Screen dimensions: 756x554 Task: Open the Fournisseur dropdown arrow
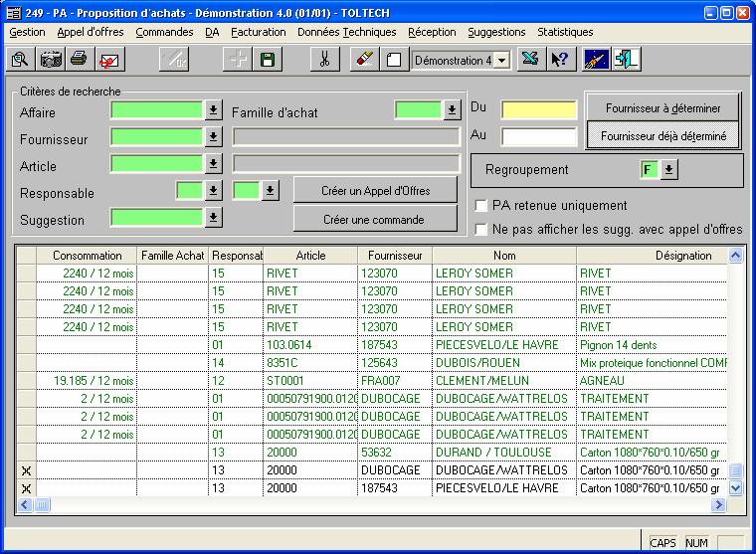click(x=213, y=137)
